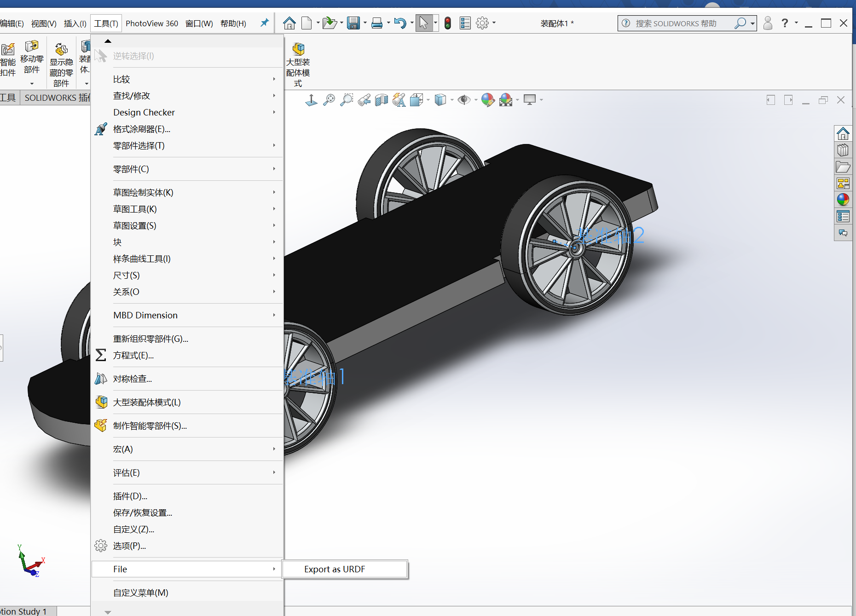Expand the Options gear dropdown arrow

494,23
